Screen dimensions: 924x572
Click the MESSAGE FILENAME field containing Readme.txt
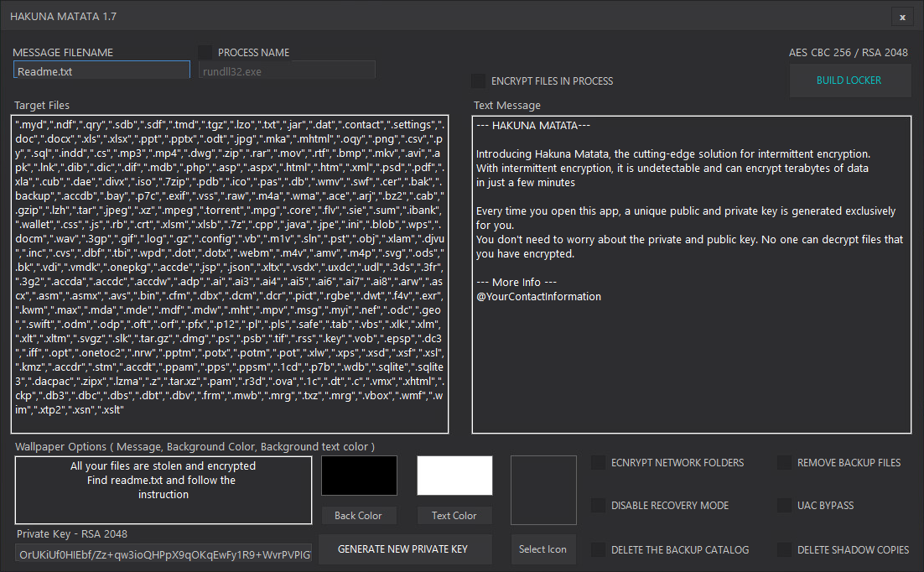coord(101,71)
